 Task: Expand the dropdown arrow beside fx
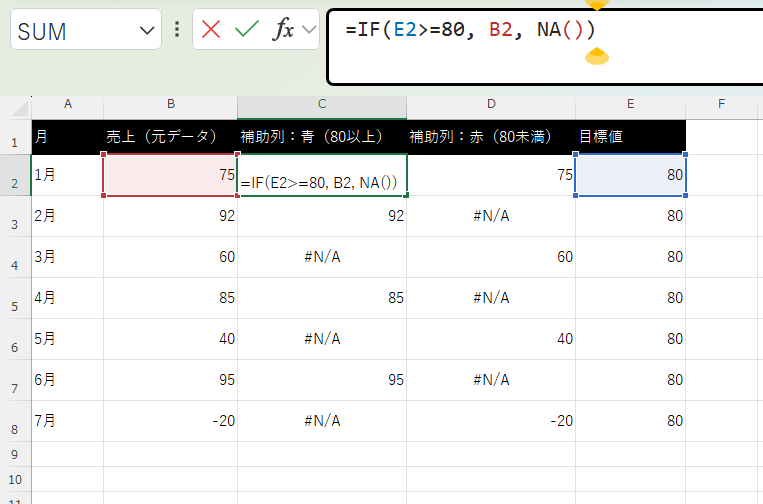(x=309, y=30)
